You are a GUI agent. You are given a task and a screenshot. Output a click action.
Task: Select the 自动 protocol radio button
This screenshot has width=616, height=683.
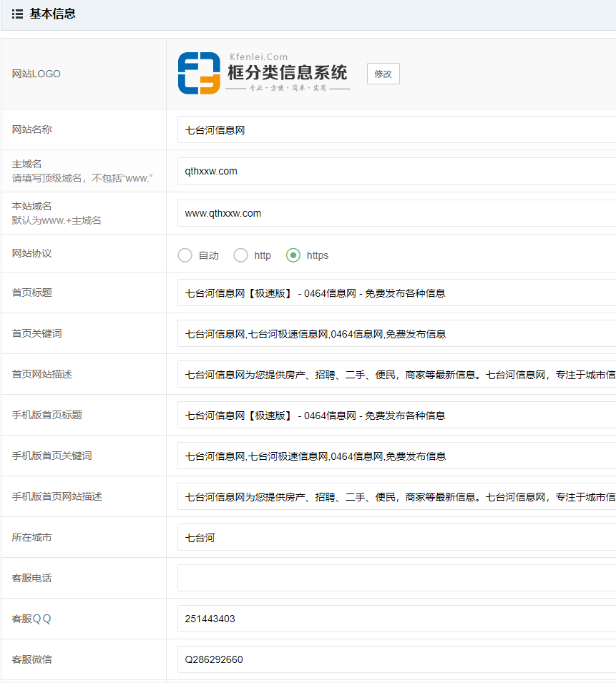(185, 255)
